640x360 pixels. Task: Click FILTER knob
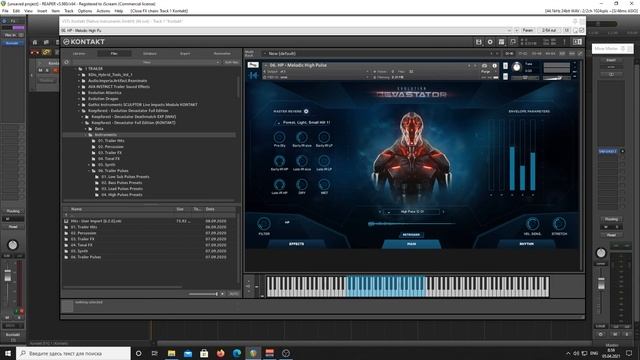point(264,224)
